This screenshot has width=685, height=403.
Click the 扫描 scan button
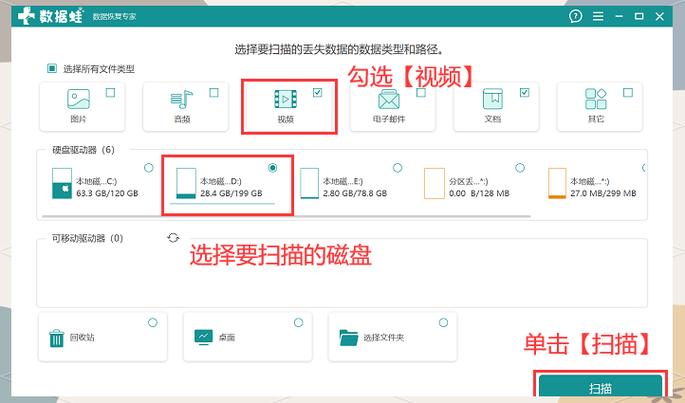(x=601, y=386)
